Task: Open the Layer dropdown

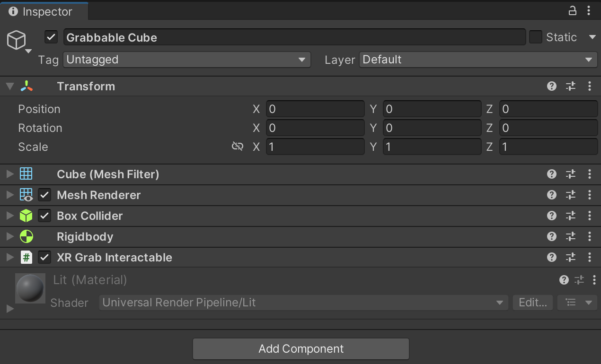Action: [478, 60]
